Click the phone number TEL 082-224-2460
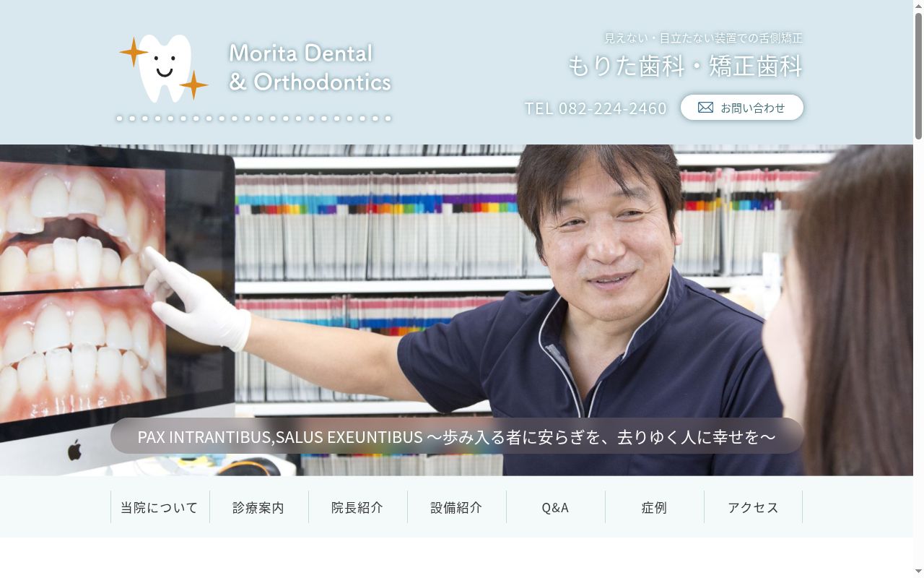The image size is (924, 578). point(596,108)
